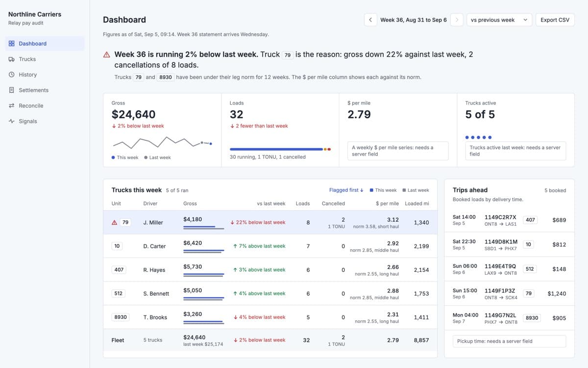Click the $1,240 trip amount
The width and height of the screenshot is (588, 368).
(x=557, y=293)
